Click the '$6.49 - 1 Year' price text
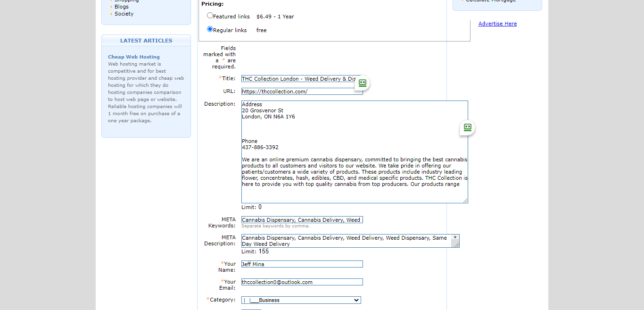Screen dimensions: 644x310 tap(275, 17)
